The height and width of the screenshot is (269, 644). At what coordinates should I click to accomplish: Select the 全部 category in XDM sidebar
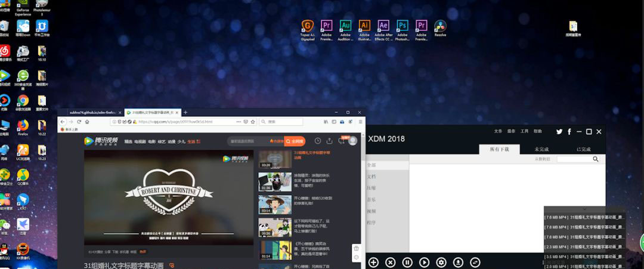point(388,165)
